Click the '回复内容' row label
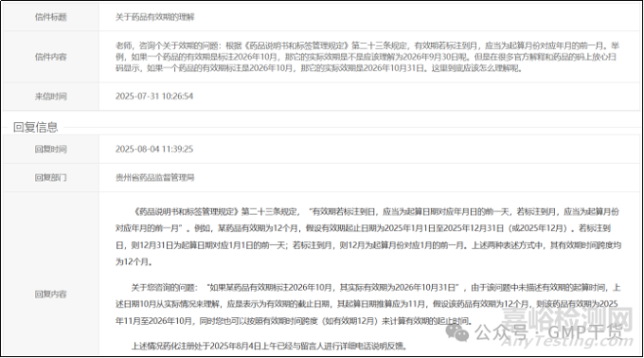Image resolution: width=644 pixels, height=358 pixels. (50, 294)
